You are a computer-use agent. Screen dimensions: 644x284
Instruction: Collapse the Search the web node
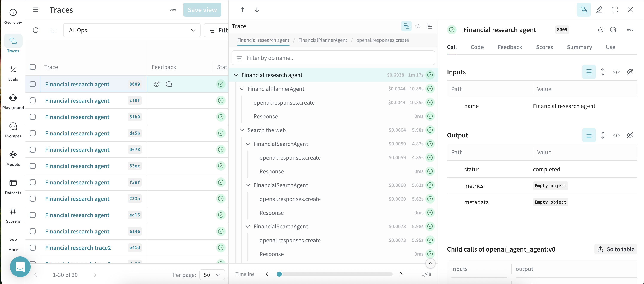242,130
